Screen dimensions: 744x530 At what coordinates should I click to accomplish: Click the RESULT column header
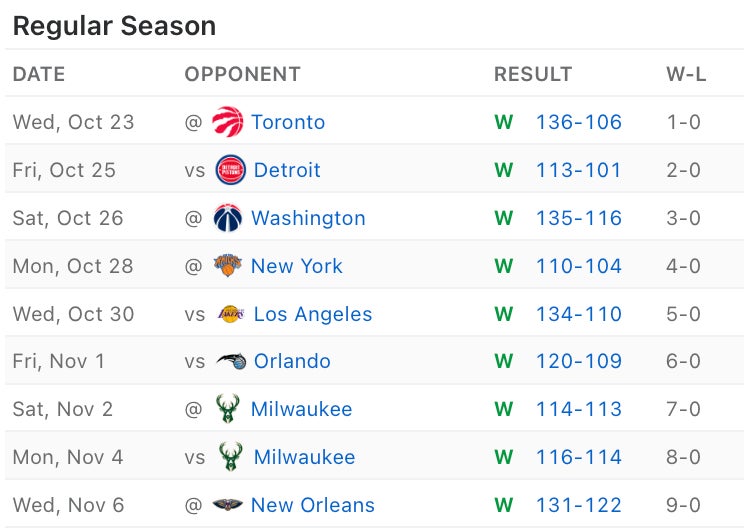[533, 74]
